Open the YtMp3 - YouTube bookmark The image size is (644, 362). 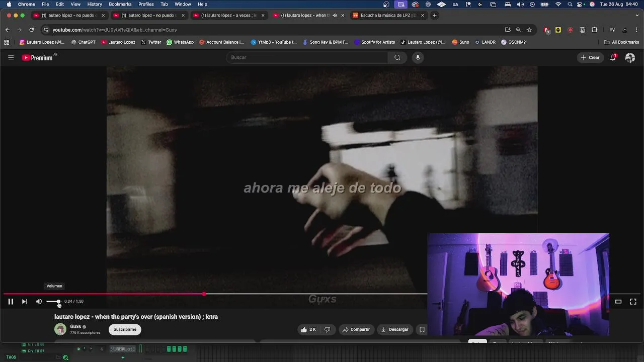[x=274, y=42]
